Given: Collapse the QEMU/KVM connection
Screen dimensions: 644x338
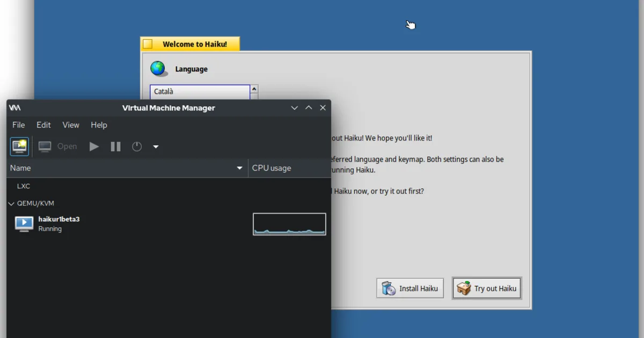Looking at the screenshot, I should coord(11,204).
